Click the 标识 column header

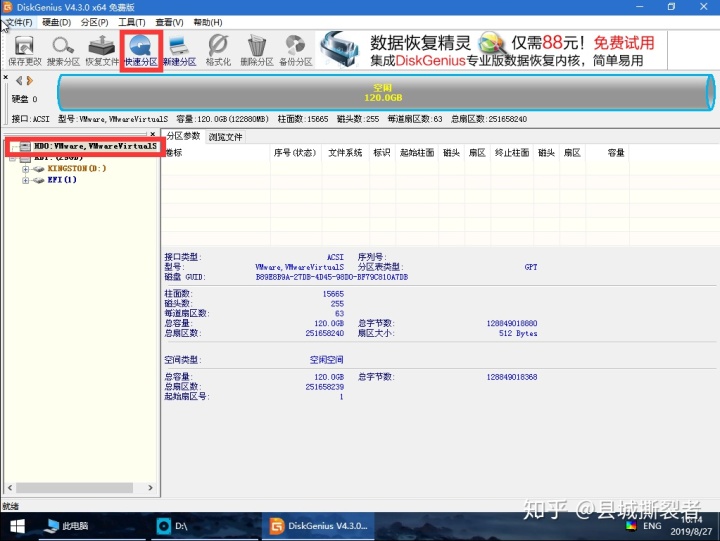coord(382,152)
